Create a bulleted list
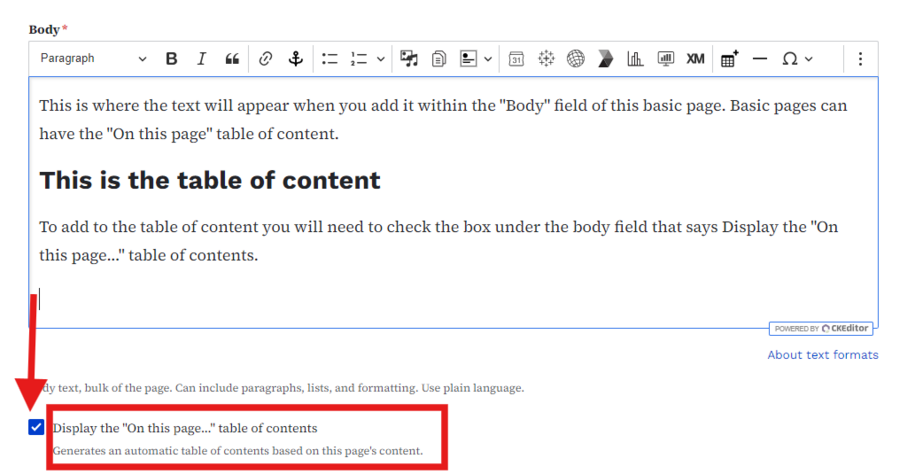 [x=330, y=59]
